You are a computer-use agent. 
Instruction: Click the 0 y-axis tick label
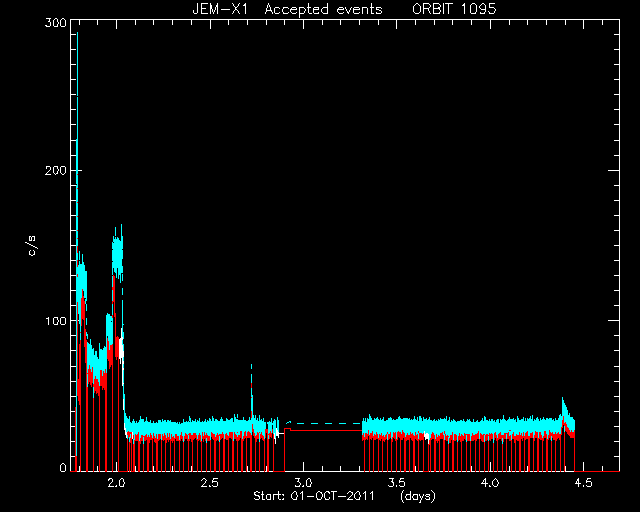63,467
